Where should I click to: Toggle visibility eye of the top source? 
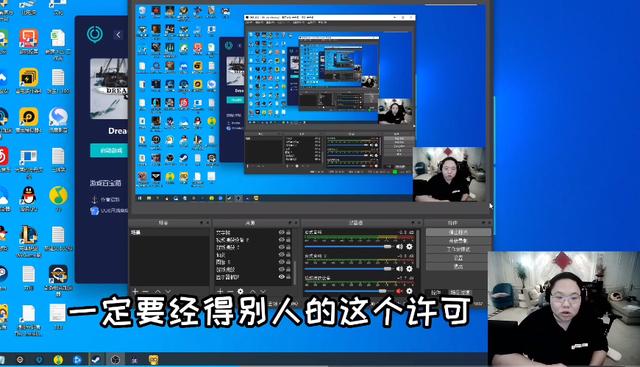pyautogui.click(x=281, y=232)
